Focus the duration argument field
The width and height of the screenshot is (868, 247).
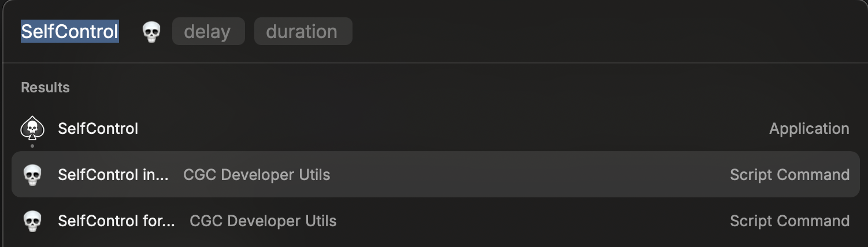click(x=303, y=31)
